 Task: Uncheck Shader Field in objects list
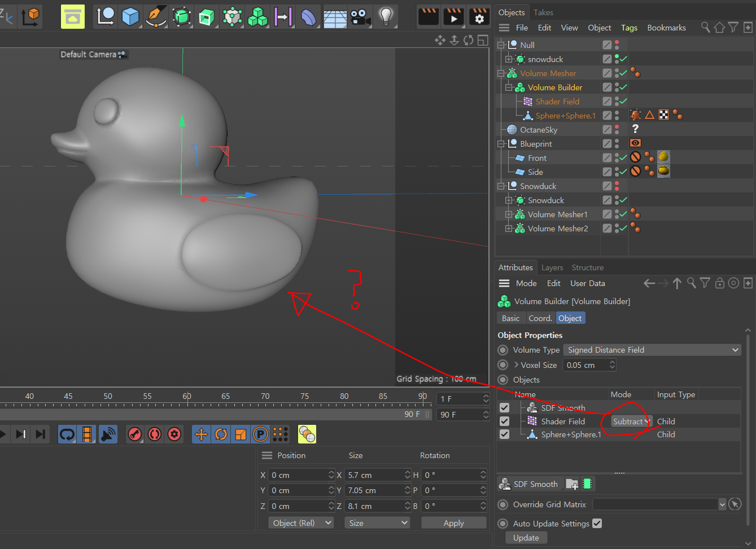point(505,421)
